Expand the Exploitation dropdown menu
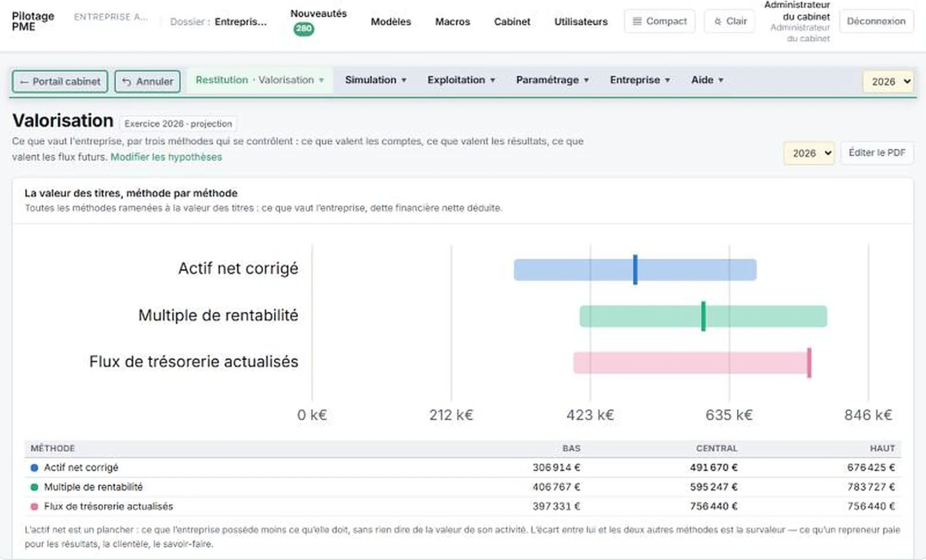The height and width of the screenshot is (560, 926). 461,80
